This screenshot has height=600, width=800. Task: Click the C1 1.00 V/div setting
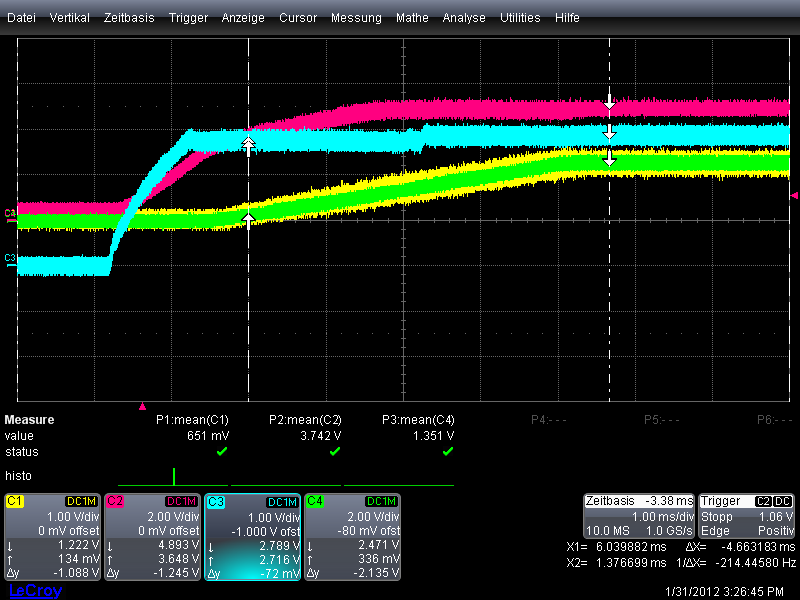[x=73, y=516]
